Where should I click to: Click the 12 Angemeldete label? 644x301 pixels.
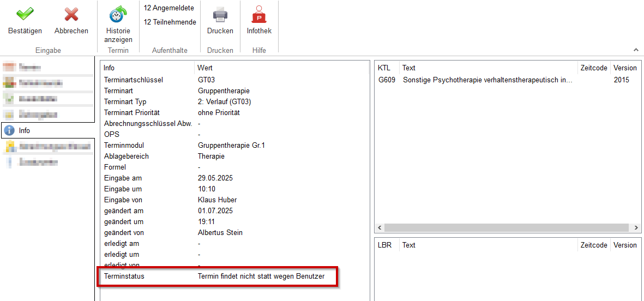coord(169,8)
